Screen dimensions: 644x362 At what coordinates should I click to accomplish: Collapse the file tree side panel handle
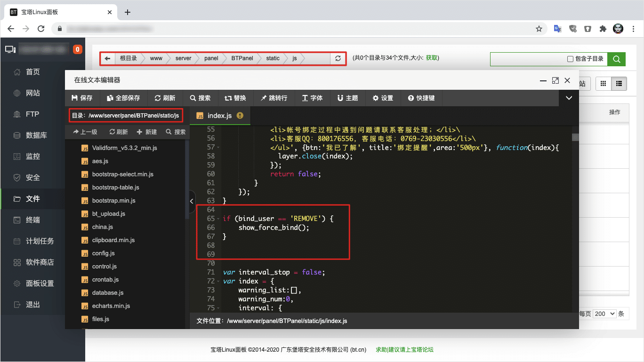pyautogui.click(x=192, y=201)
